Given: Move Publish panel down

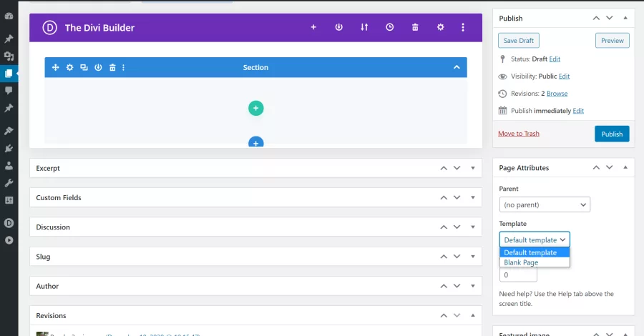Looking at the screenshot, I should [x=610, y=18].
